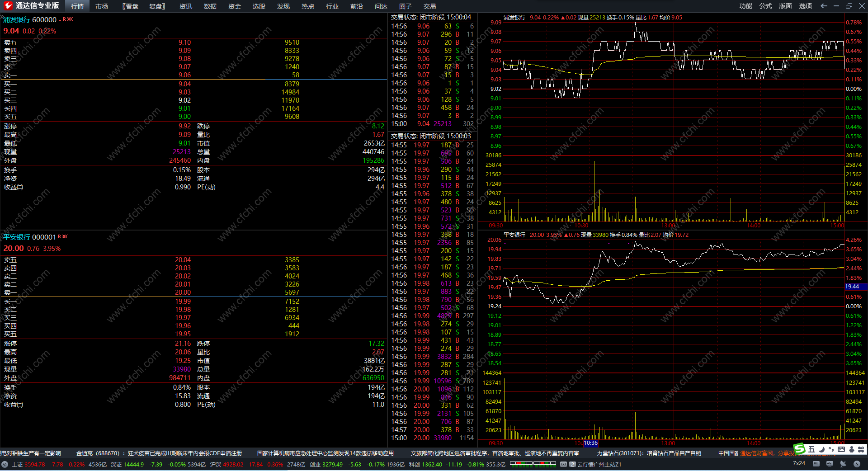Toggle Sogou moon half-width mode icon
This screenshot has width=868, height=471.
coord(822,449)
